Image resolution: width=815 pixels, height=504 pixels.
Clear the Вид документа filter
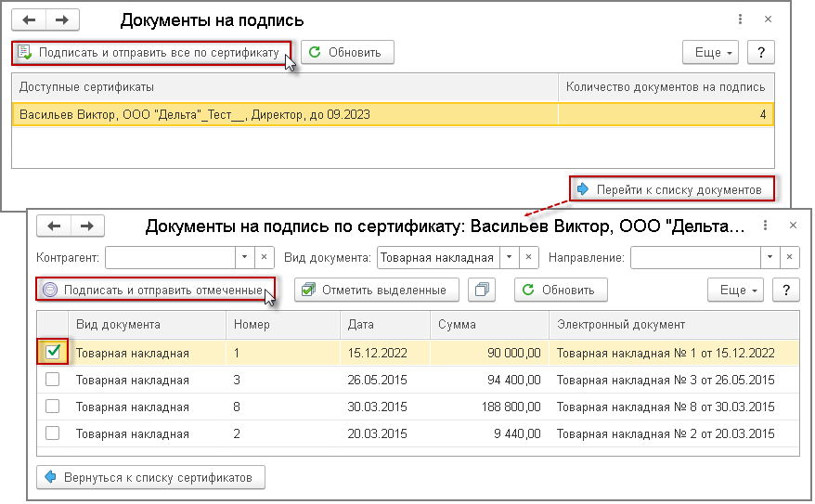(528, 258)
